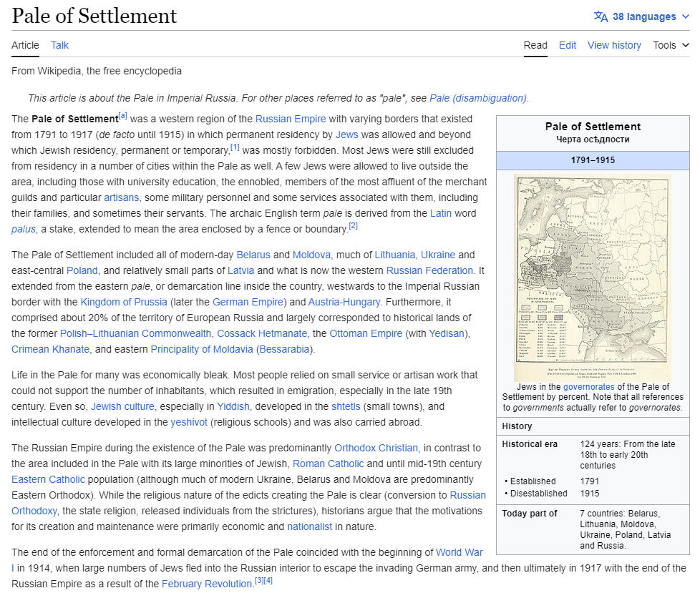Open the Belarus link
This screenshot has height=598, width=700.
tap(253, 255)
